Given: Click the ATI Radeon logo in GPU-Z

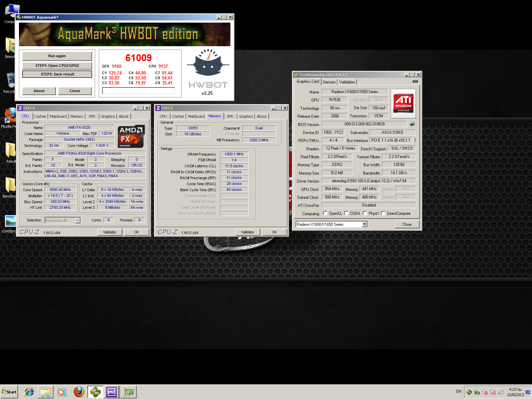Looking at the screenshot, I should pyautogui.click(x=403, y=103).
